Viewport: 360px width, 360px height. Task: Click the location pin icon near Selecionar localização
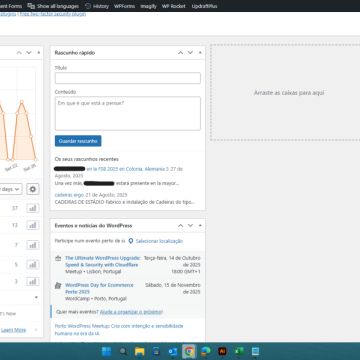[x=131, y=241]
